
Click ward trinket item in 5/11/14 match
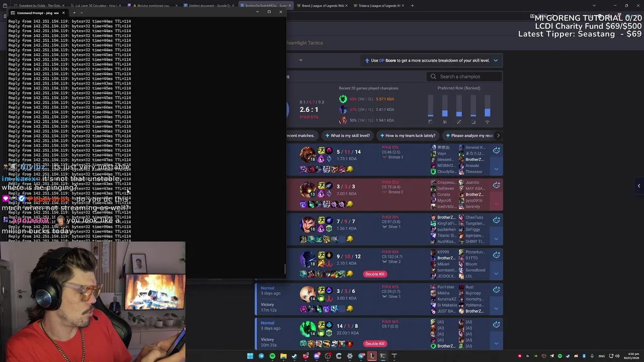pos(350,169)
